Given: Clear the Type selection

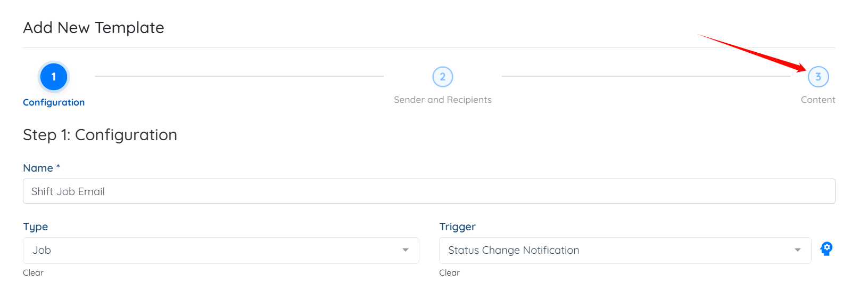Looking at the screenshot, I should point(33,272).
